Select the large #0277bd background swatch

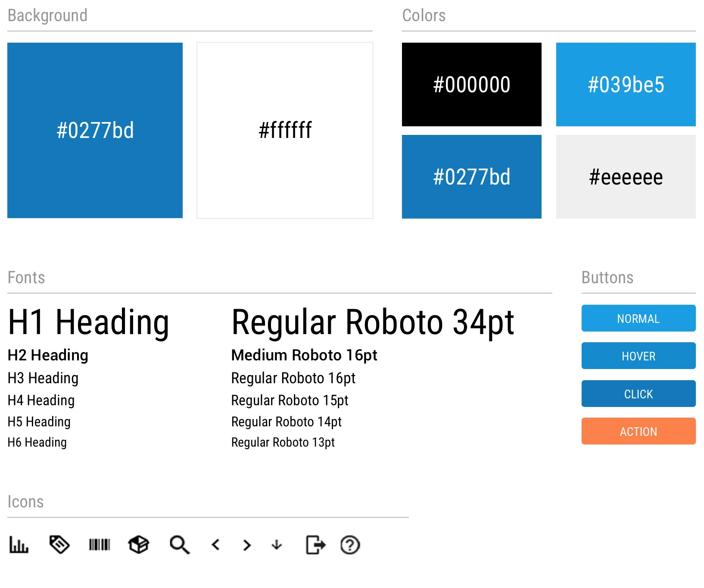coord(95,130)
